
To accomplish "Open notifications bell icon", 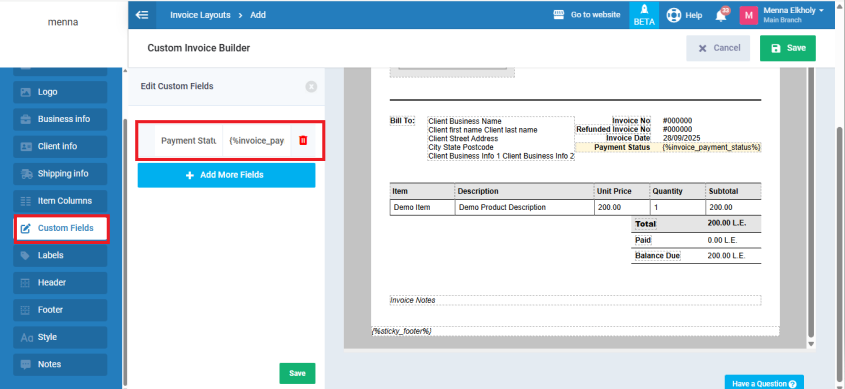I will [x=721, y=16].
